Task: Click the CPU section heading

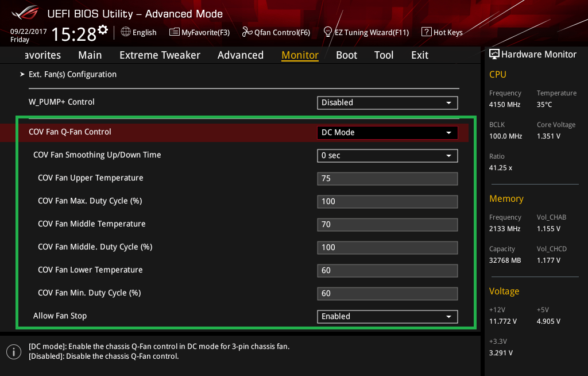Action: point(498,74)
